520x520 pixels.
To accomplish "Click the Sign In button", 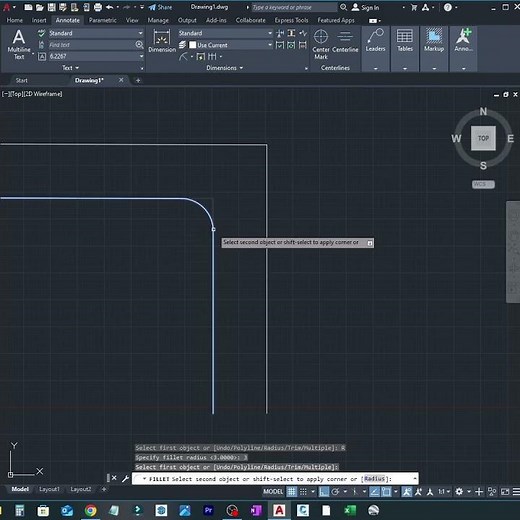I will pyautogui.click(x=366, y=7).
